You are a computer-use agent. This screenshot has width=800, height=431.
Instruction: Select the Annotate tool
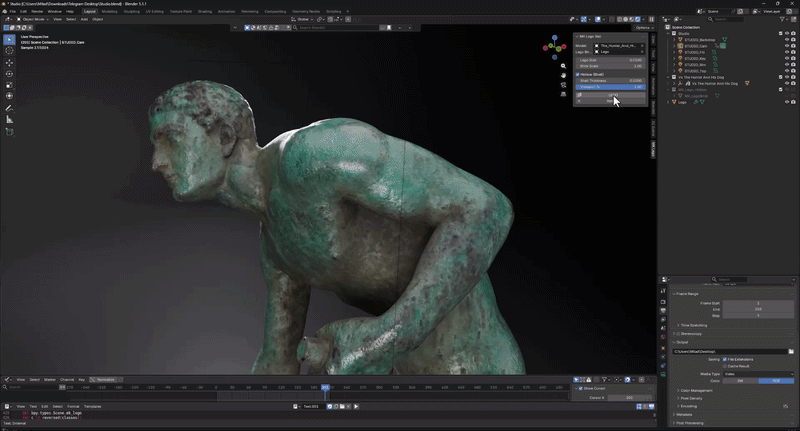[9, 108]
